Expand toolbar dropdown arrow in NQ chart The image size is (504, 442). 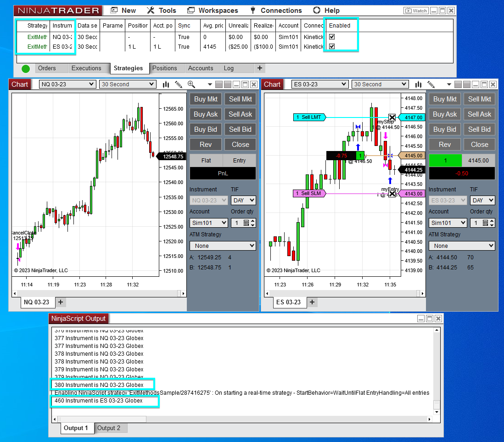210,84
